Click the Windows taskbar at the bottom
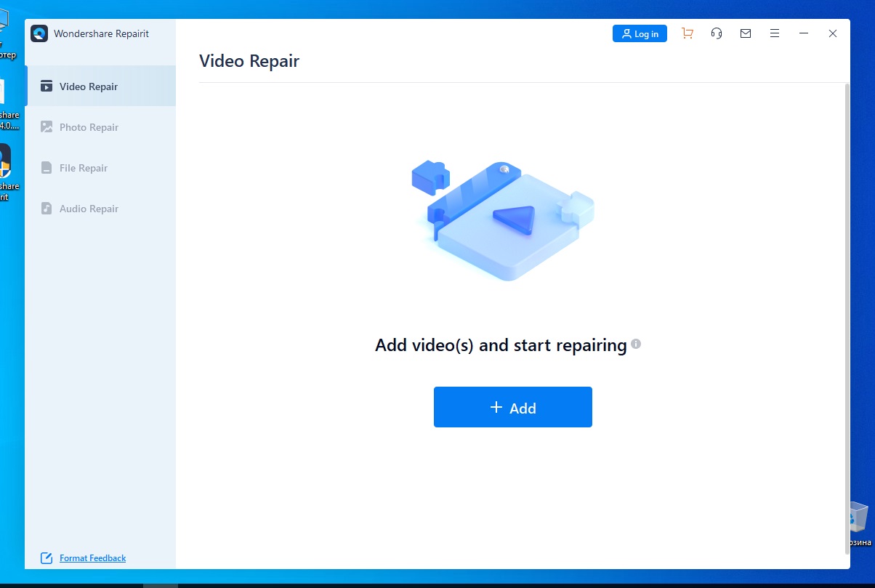875x588 pixels. tap(436, 583)
